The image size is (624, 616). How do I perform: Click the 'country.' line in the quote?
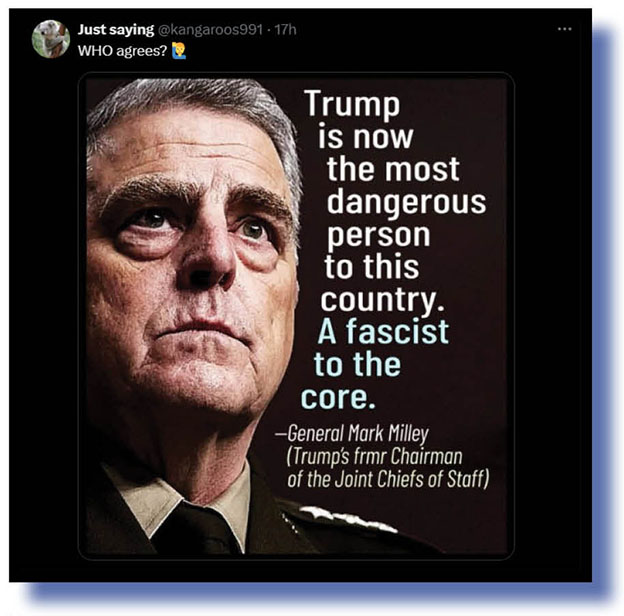382,299
